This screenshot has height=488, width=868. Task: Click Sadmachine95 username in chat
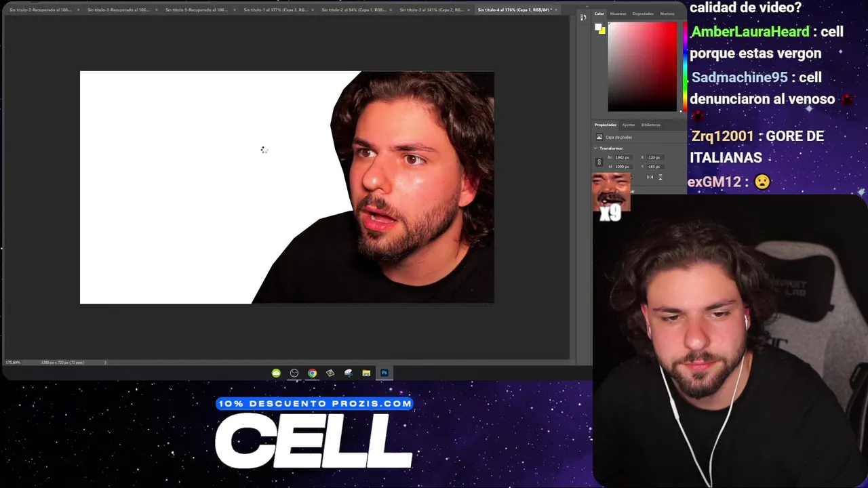click(739, 77)
